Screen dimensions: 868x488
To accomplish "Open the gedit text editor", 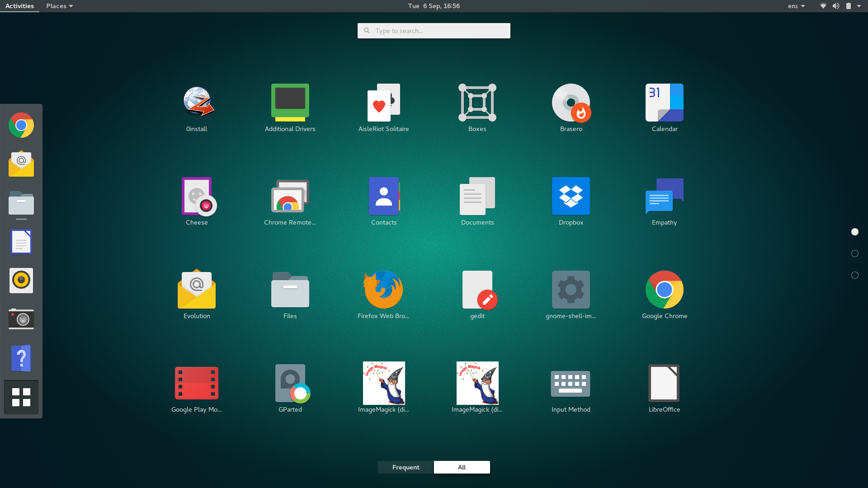I will [479, 290].
